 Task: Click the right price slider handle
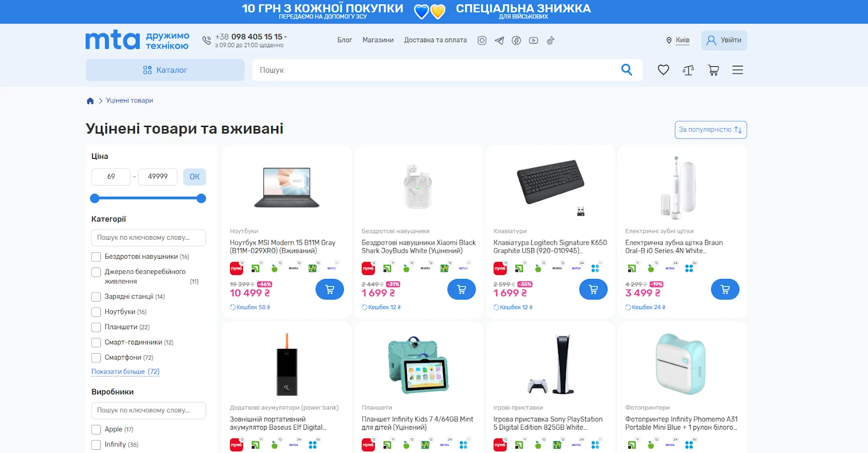pos(201,199)
